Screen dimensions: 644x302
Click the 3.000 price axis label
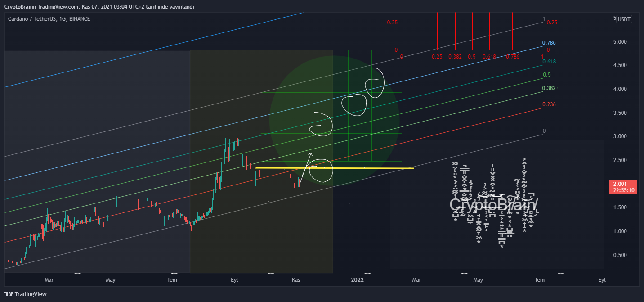(620, 136)
